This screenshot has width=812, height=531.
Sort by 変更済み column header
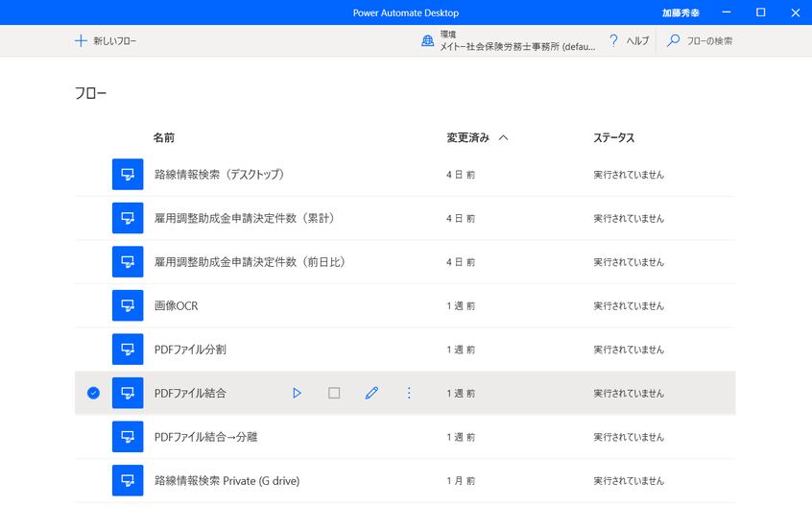click(x=468, y=138)
